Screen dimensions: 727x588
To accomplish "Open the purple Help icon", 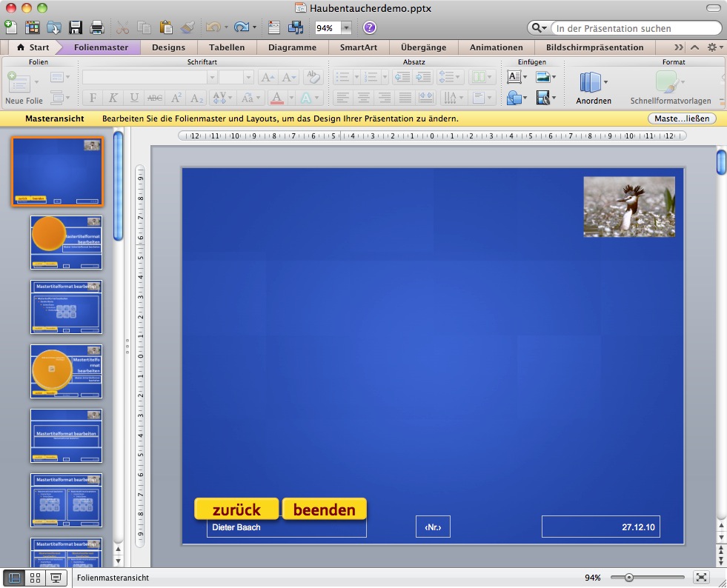I will pos(369,28).
